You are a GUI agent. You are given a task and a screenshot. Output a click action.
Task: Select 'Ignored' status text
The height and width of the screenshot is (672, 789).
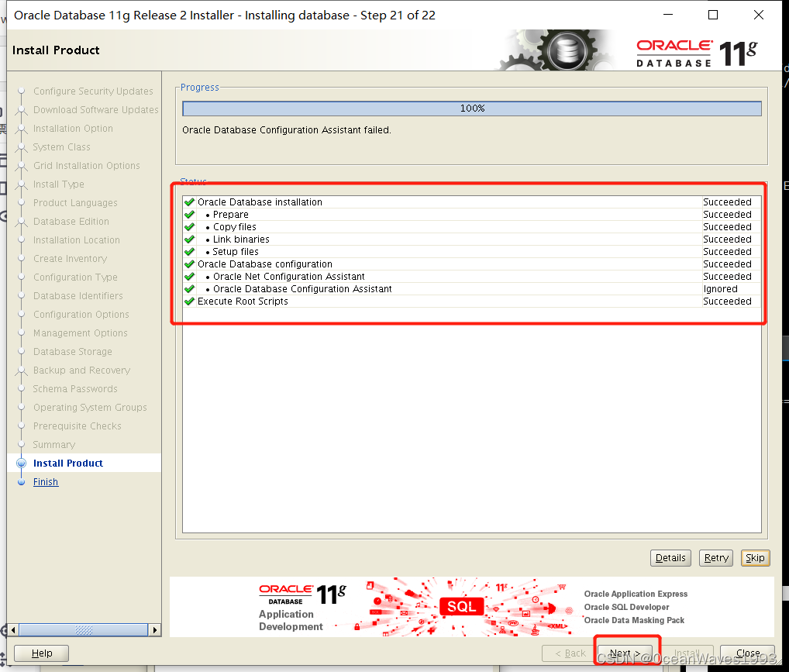(x=720, y=289)
